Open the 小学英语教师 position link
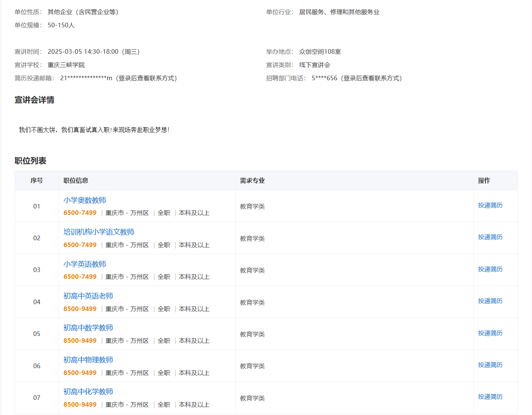 (85, 264)
